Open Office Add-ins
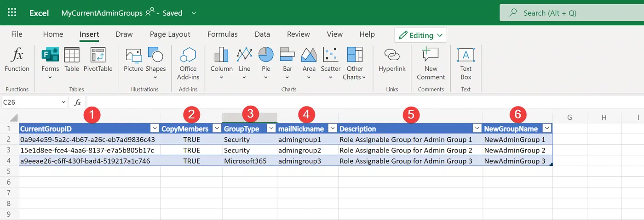 [x=188, y=55]
